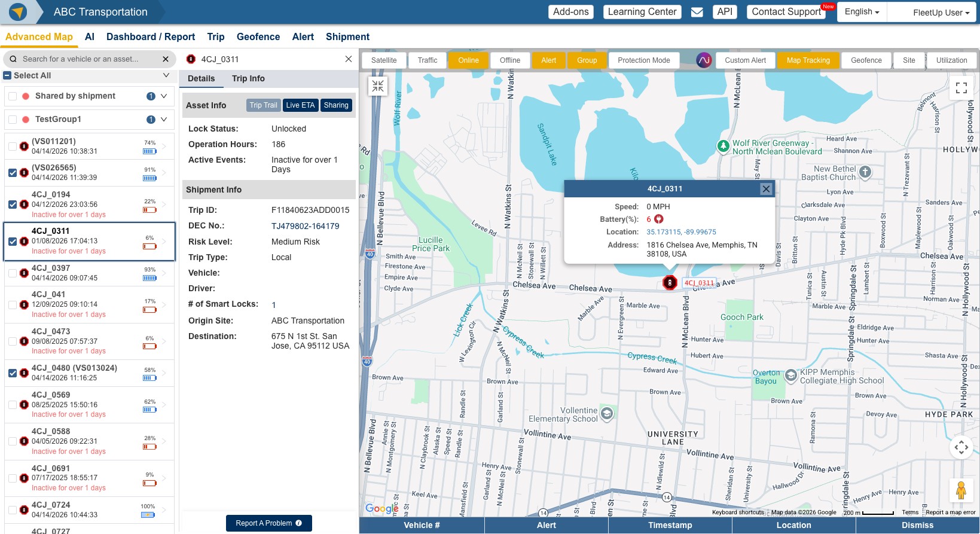
Task: Open details arrow for 4CJ_0588 row
Action: pyautogui.click(x=164, y=441)
